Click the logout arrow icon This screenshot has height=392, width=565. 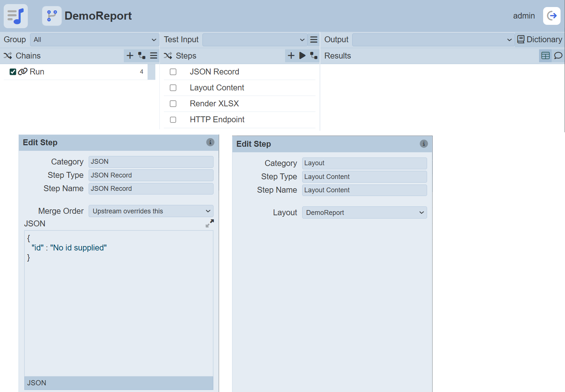click(552, 16)
